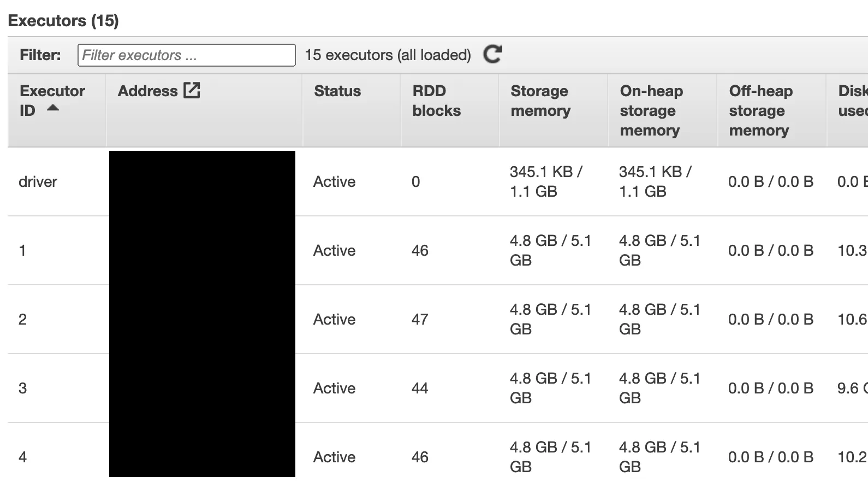Click the Executor ID sort arrow
Screen dimensions: 868x494
pyautogui.click(x=53, y=108)
